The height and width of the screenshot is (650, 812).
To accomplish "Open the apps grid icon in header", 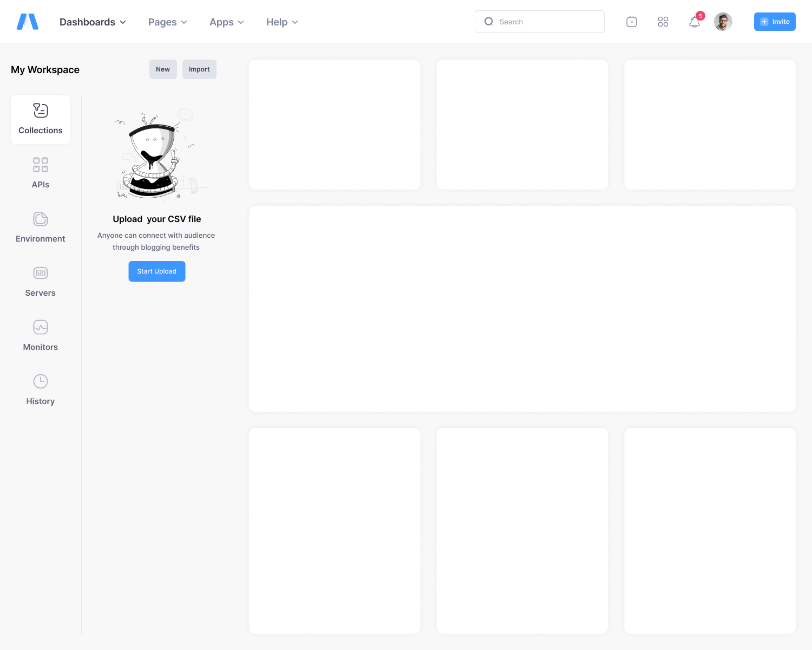I will coord(663,22).
